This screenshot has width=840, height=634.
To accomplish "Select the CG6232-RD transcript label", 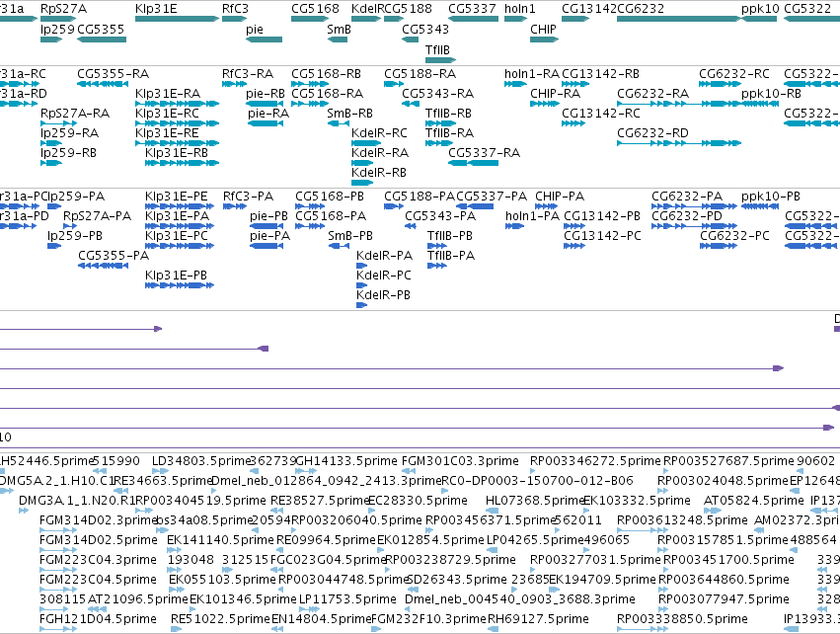I will 653,133.
